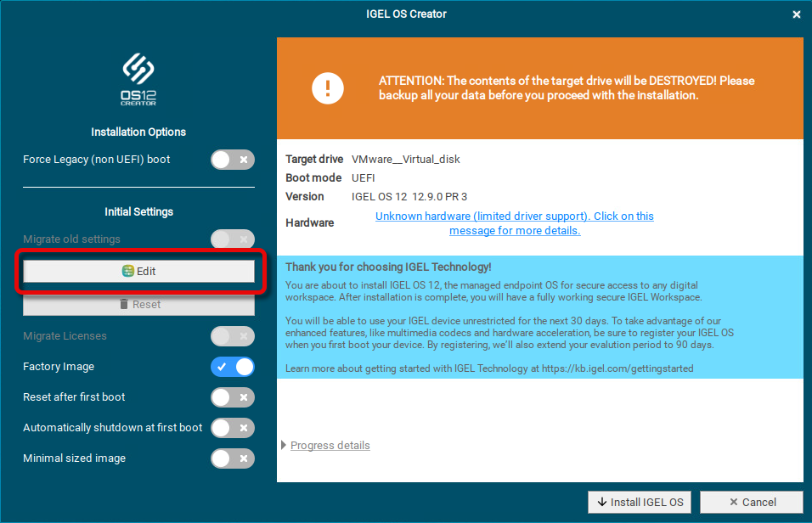
Task: Open the Unknown hardware details link
Action: [x=514, y=223]
